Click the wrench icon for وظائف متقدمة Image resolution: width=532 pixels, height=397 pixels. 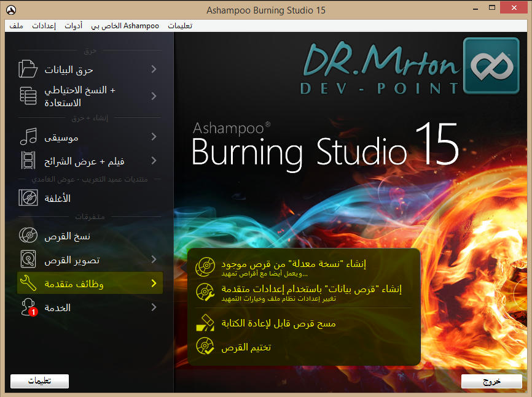pyautogui.click(x=28, y=283)
